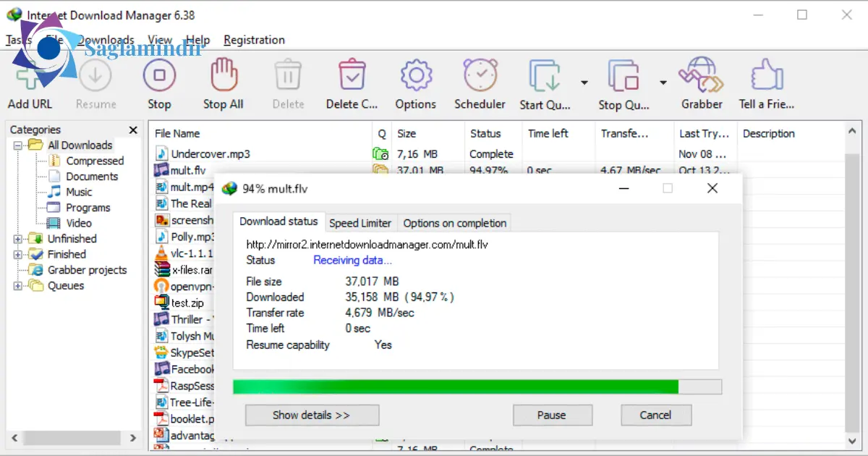Screen dimensions: 868x456
Task: Select Compressed category in tree
Action: tap(95, 161)
